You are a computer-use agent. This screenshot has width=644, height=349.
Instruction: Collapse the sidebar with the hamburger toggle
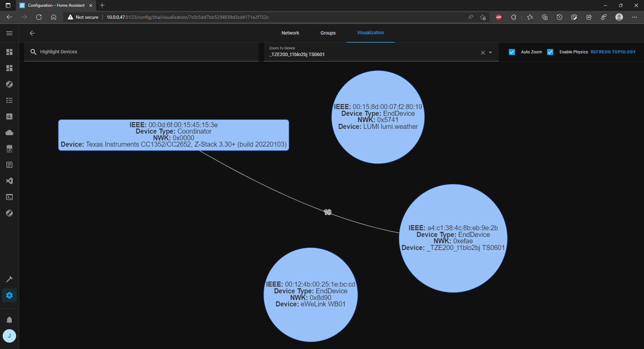9,33
